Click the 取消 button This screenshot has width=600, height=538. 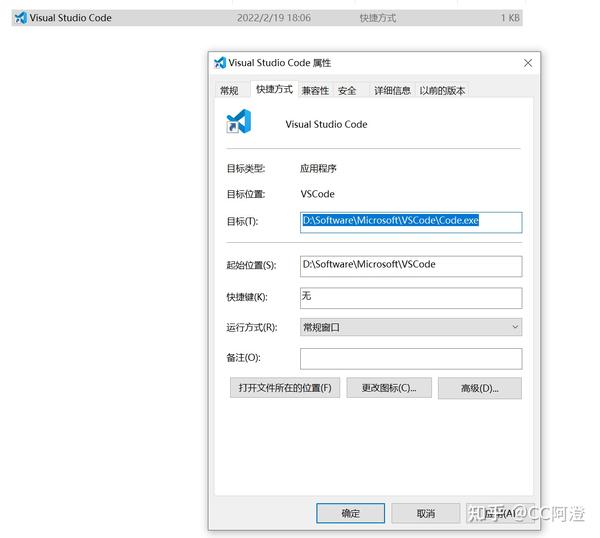click(426, 513)
